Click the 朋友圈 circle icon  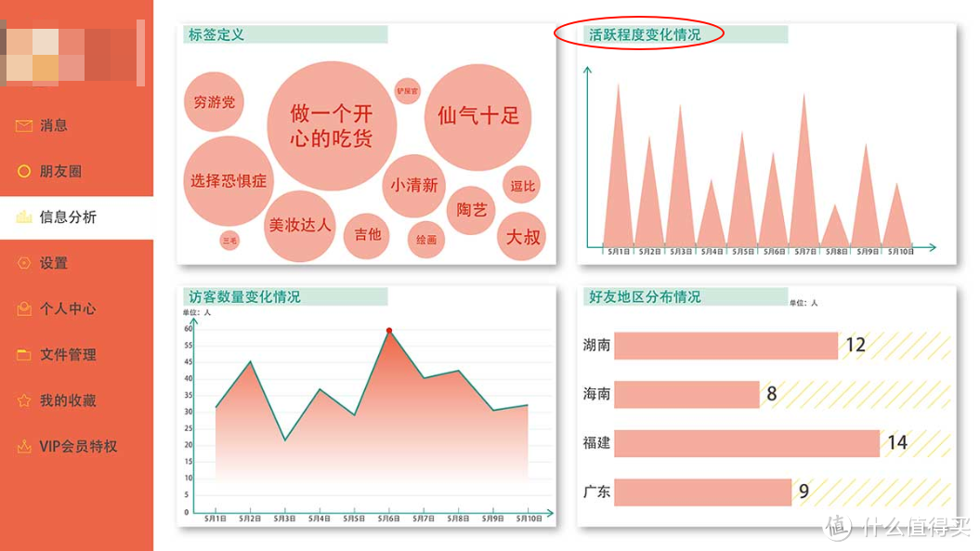(23, 171)
